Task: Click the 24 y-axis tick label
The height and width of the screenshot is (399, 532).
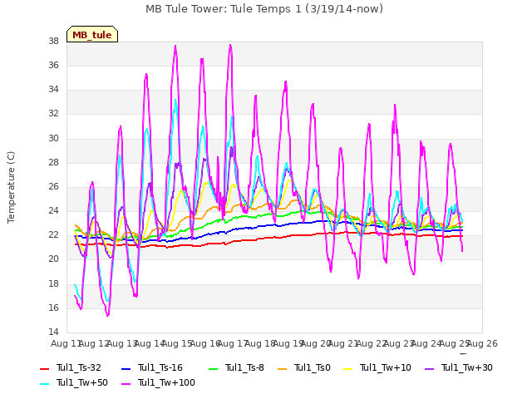Action: click(x=53, y=210)
